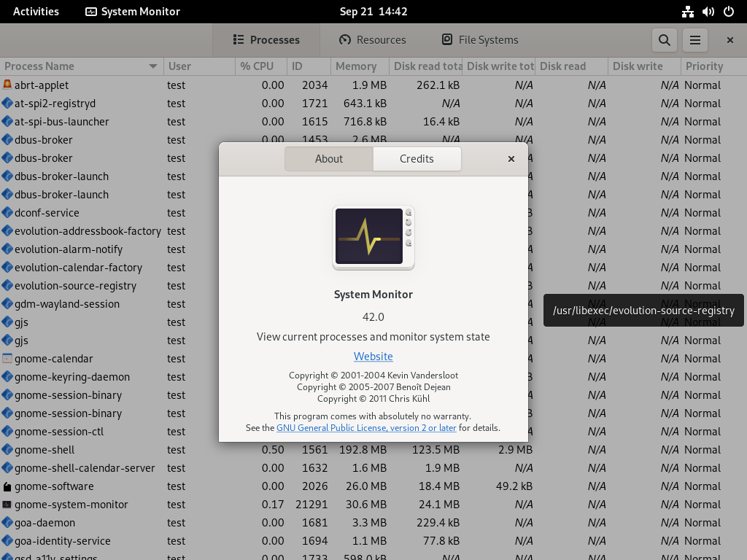Click the network status icon in top bar

point(687,12)
